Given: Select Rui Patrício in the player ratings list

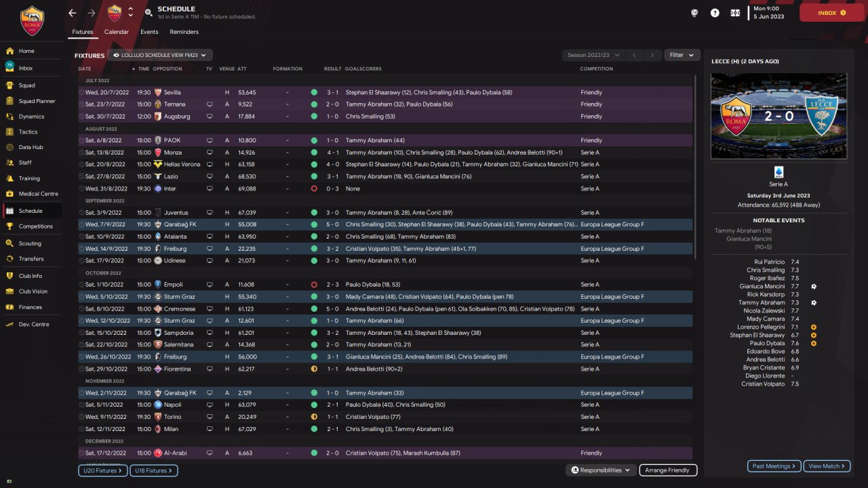Looking at the screenshot, I should (769, 262).
